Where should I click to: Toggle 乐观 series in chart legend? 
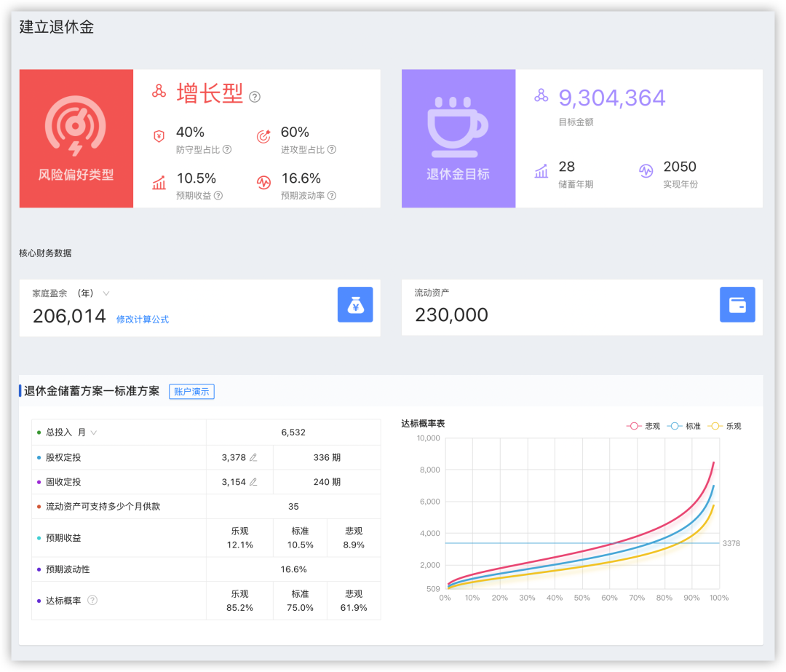point(725,426)
